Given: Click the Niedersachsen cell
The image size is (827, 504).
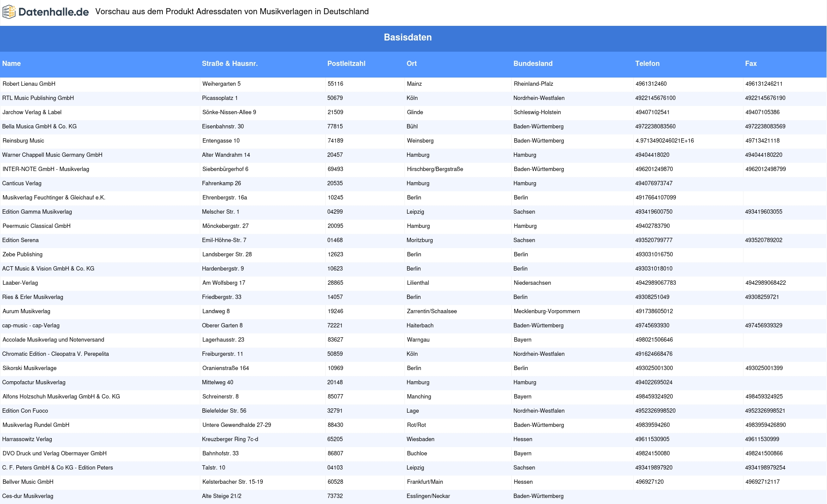Looking at the screenshot, I should pos(532,283).
